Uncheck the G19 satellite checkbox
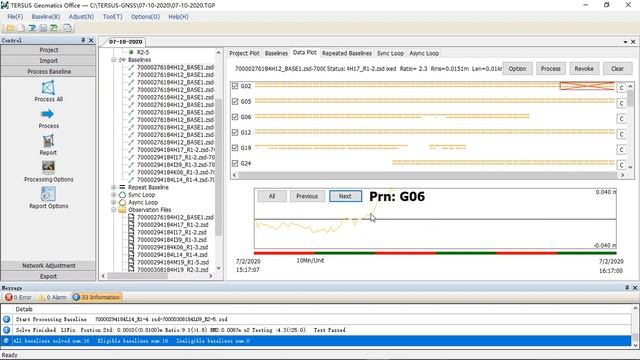The image size is (640, 360). (235, 148)
